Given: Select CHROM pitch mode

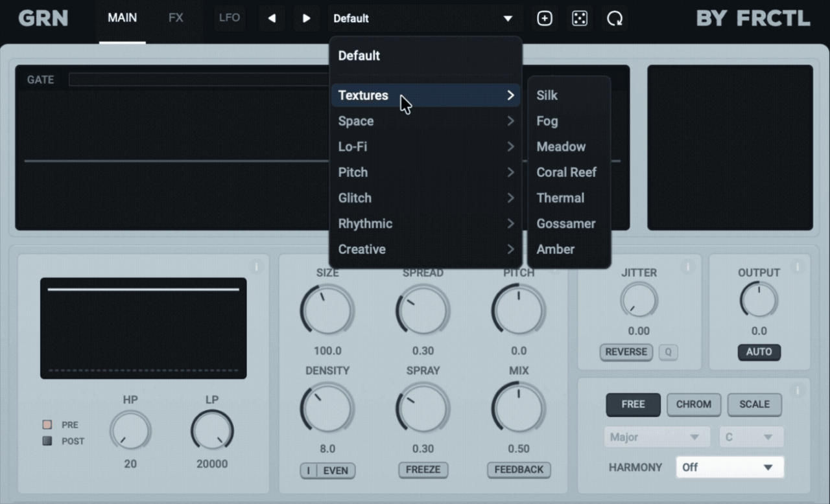Looking at the screenshot, I should (693, 404).
